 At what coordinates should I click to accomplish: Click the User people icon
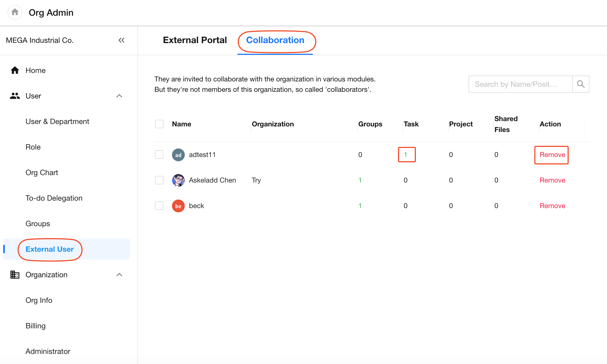pyautogui.click(x=15, y=96)
